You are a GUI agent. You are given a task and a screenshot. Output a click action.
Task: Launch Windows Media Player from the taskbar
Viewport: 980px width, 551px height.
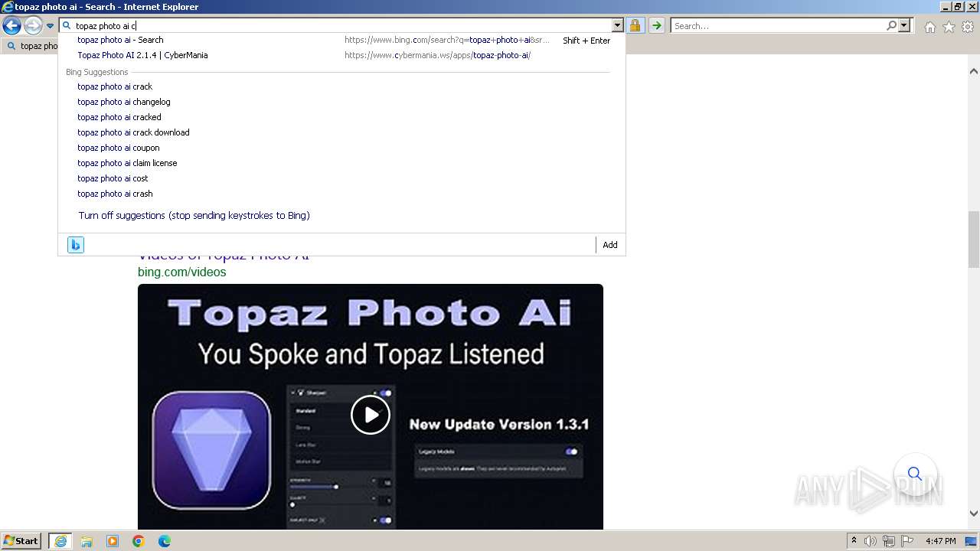[x=113, y=541]
